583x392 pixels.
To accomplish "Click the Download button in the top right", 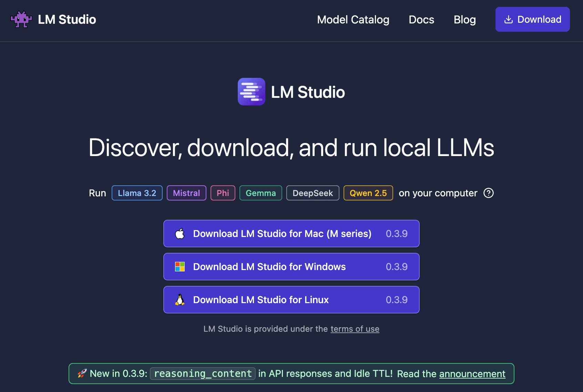I will (532, 19).
